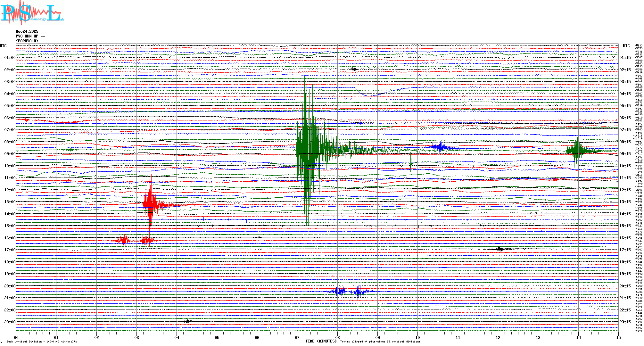Click the left UTC axis label
644x346 pixels.
(3, 46)
